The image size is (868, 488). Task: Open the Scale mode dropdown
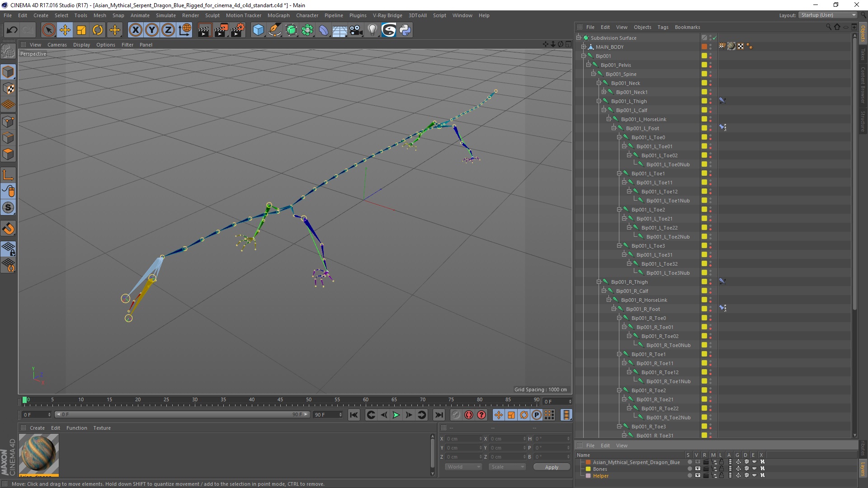coord(507,467)
